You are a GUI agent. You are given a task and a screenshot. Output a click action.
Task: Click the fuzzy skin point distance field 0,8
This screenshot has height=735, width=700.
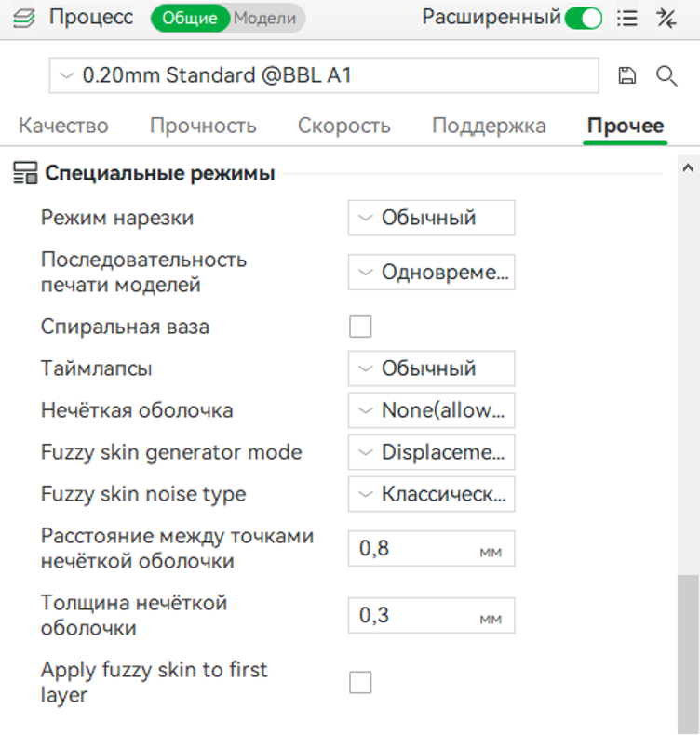click(x=431, y=548)
